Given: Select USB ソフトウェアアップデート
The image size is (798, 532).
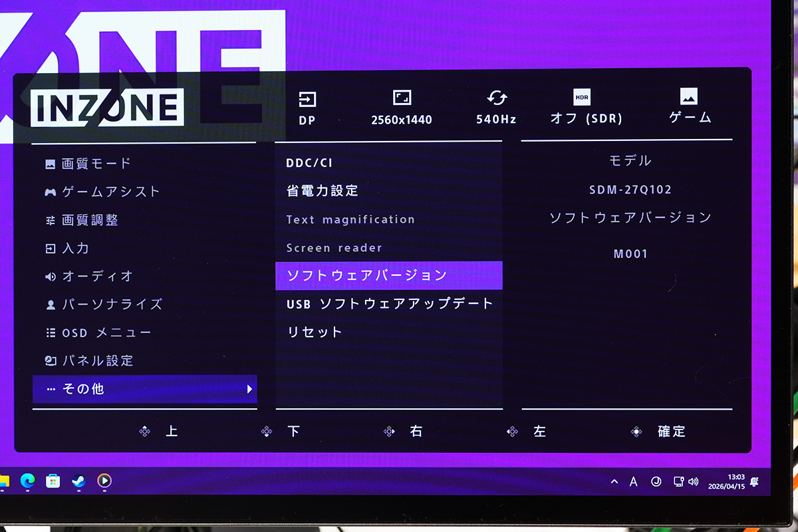Looking at the screenshot, I should tap(390, 304).
